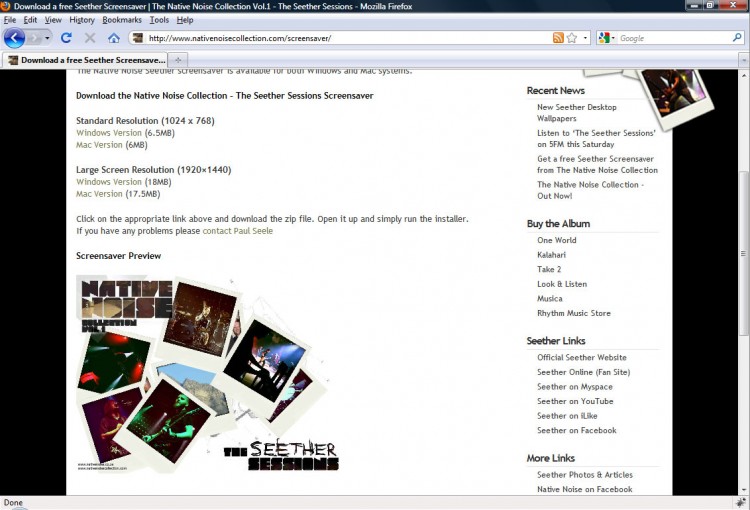Image resolution: width=750 pixels, height=510 pixels.
Task: Open Seether Photos & Articles link
Action: tap(585, 475)
